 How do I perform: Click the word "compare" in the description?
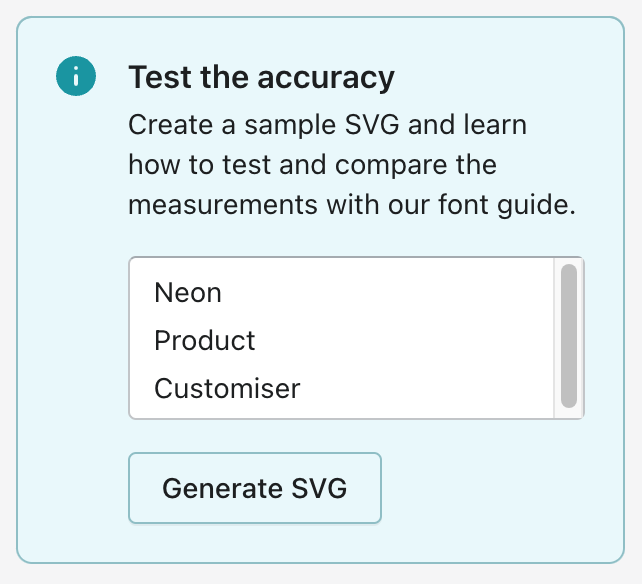tap(377, 167)
